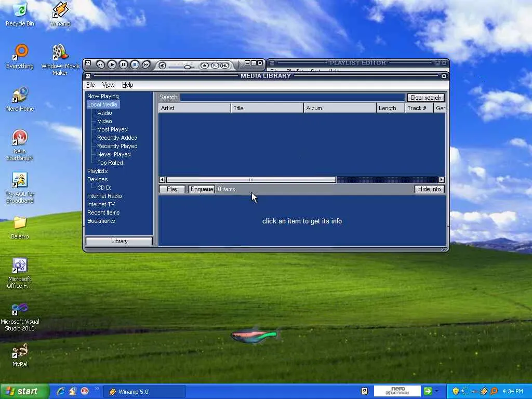Click the "0 items" status text
The width and height of the screenshot is (532, 399).
[227, 189]
